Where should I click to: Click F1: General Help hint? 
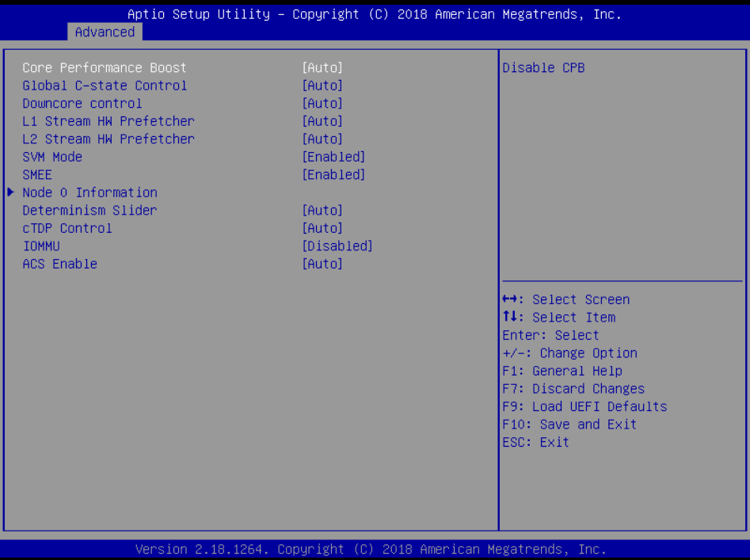click(562, 371)
